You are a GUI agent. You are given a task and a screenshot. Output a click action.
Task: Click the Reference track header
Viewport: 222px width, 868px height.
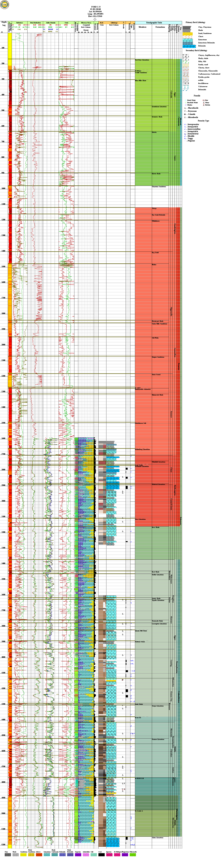click(x=20, y=23)
